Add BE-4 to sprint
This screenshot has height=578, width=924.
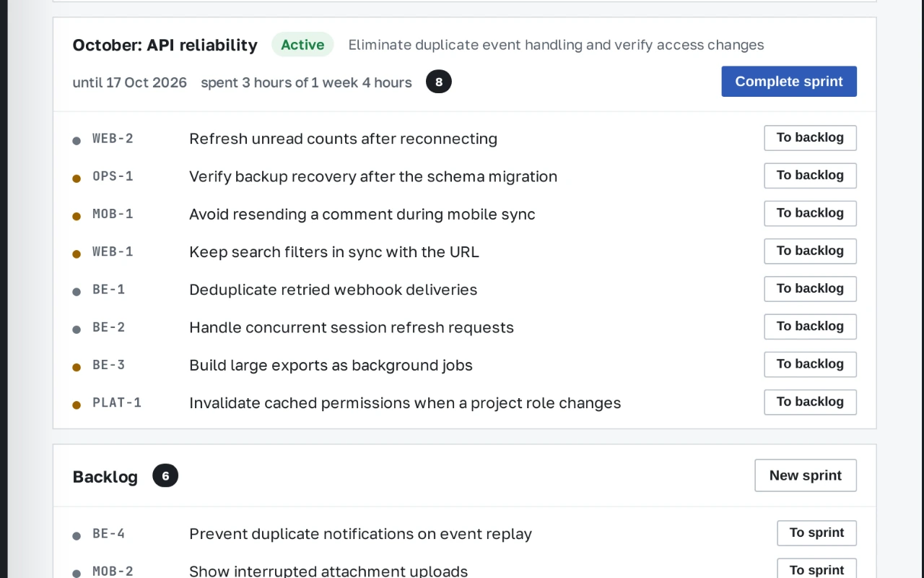[x=816, y=532]
